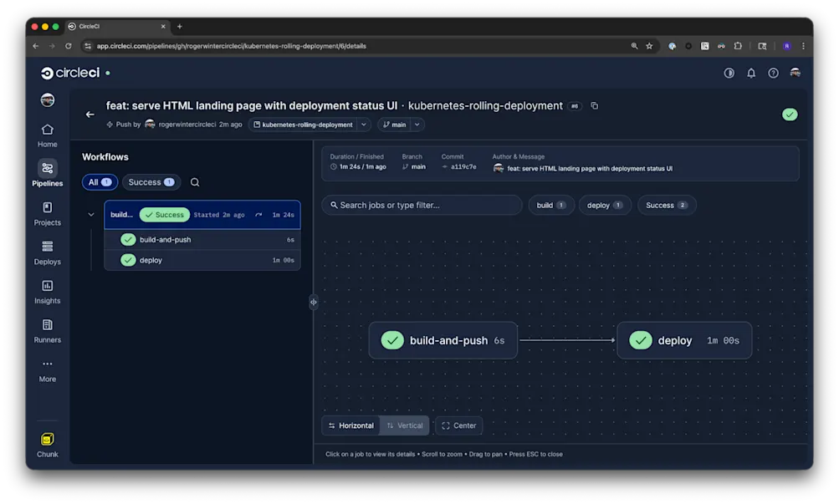Toggle the deploy job filter chip
The image size is (839, 504).
(605, 206)
